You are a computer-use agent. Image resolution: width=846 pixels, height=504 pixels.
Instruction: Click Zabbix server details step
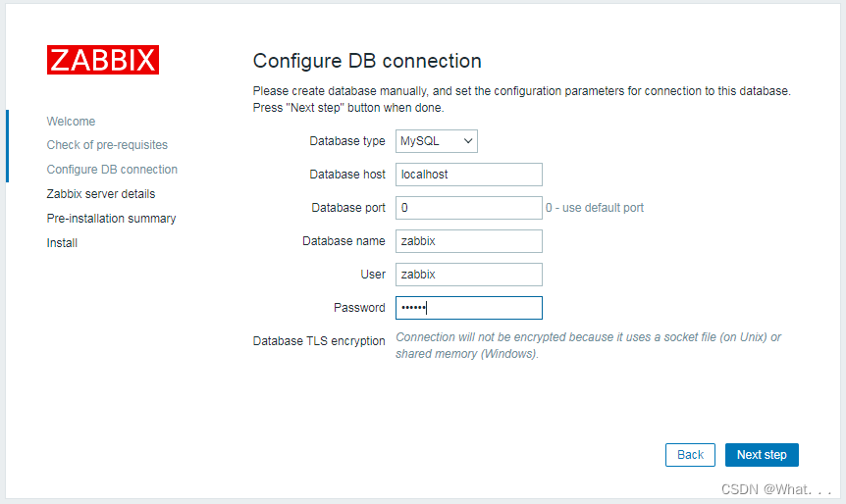(101, 194)
